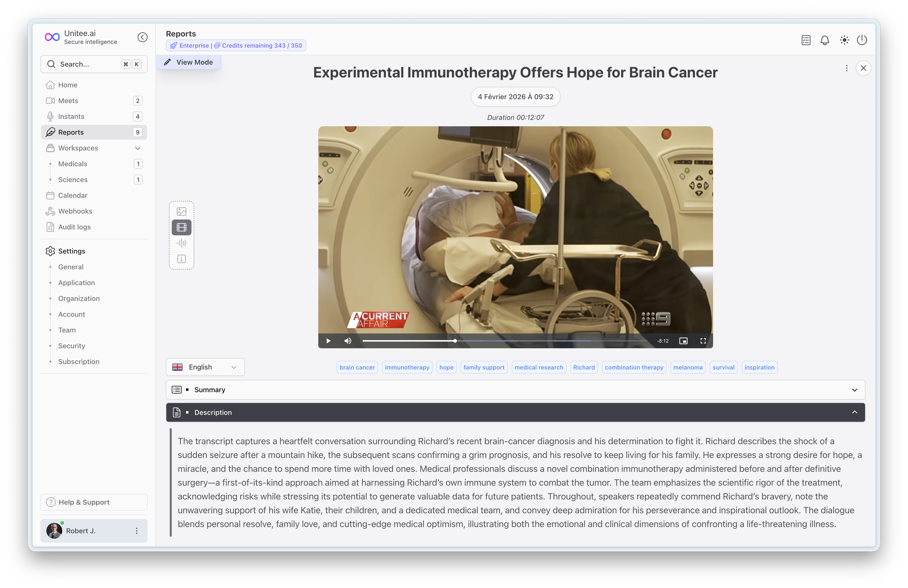Open Robert J. user menu dots

[137, 531]
